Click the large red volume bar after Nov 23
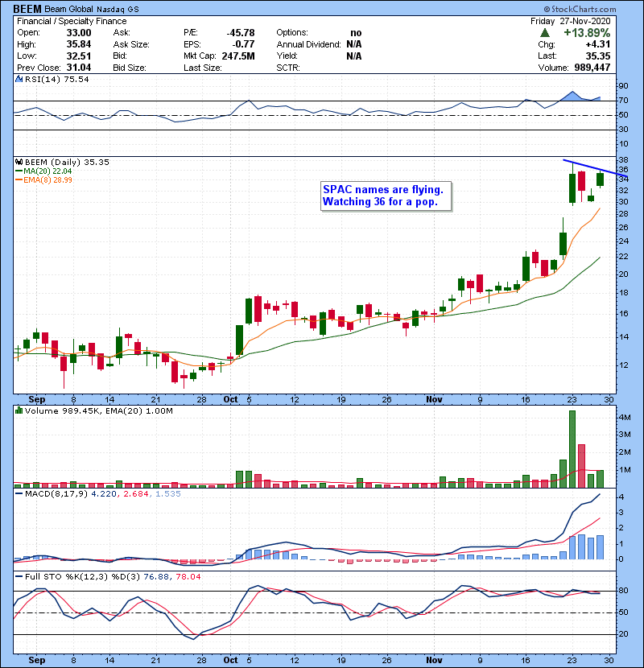 tap(581, 466)
